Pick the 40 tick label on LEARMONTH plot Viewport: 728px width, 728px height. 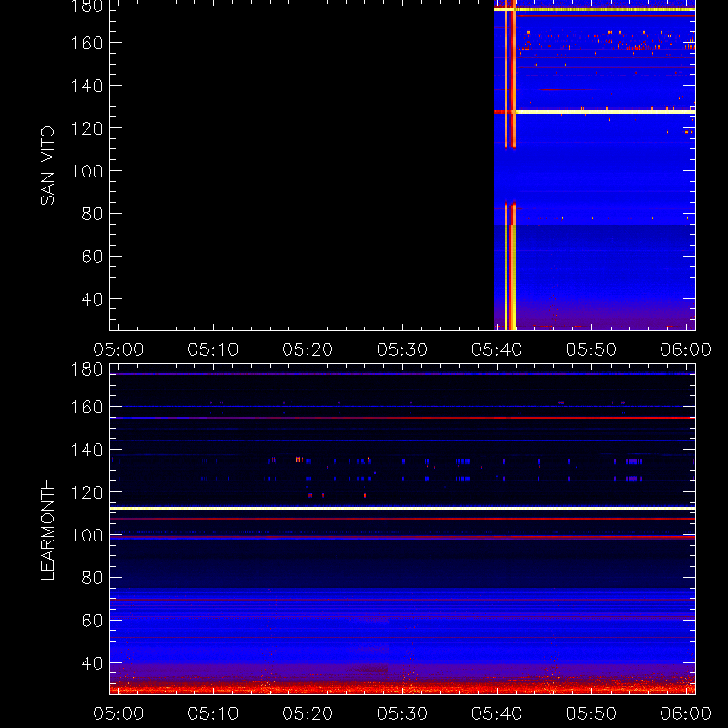click(x=92, y=663)
